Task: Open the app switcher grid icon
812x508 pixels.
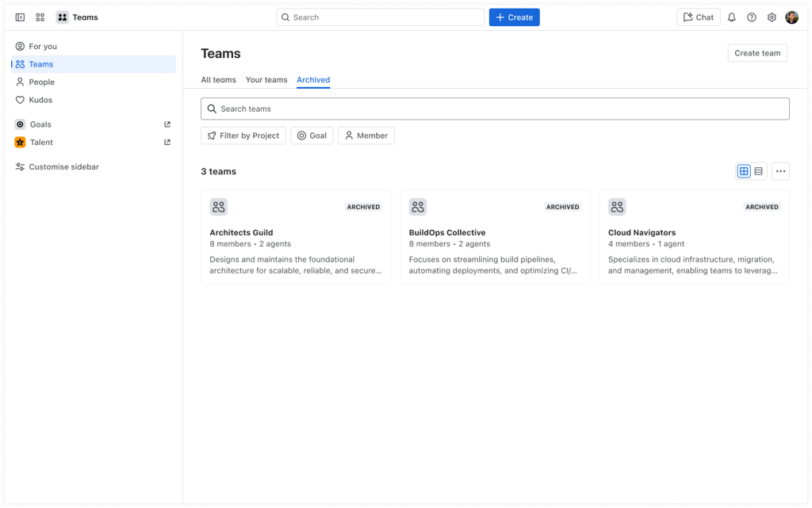Action: point(40,17)
